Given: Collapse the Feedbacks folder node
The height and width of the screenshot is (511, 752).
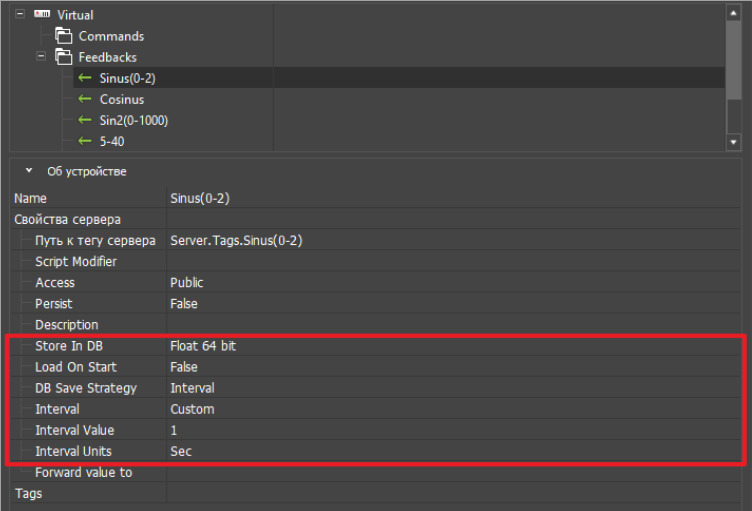Looking at the screenshot, I should [41, 57].
